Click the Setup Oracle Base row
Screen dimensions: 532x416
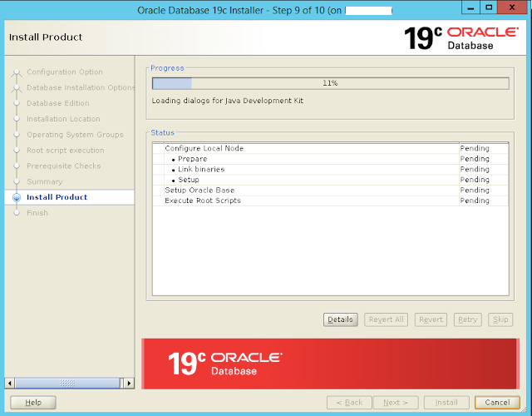click(x=331, y=191)
